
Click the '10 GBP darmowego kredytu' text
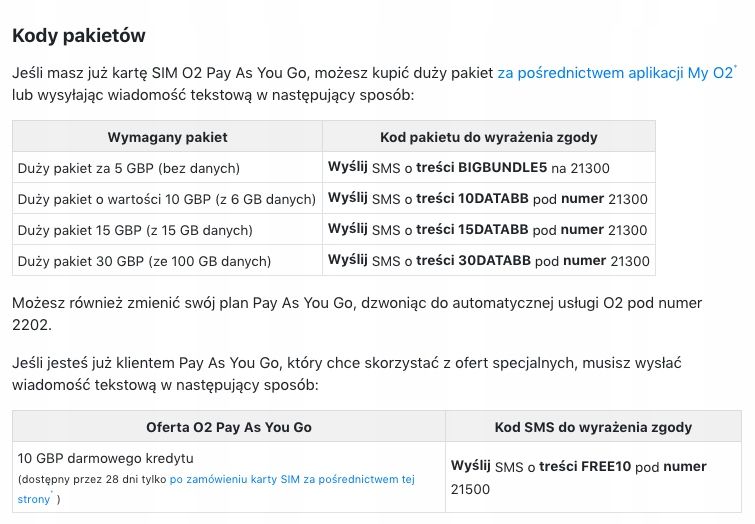tap(105, 458)
